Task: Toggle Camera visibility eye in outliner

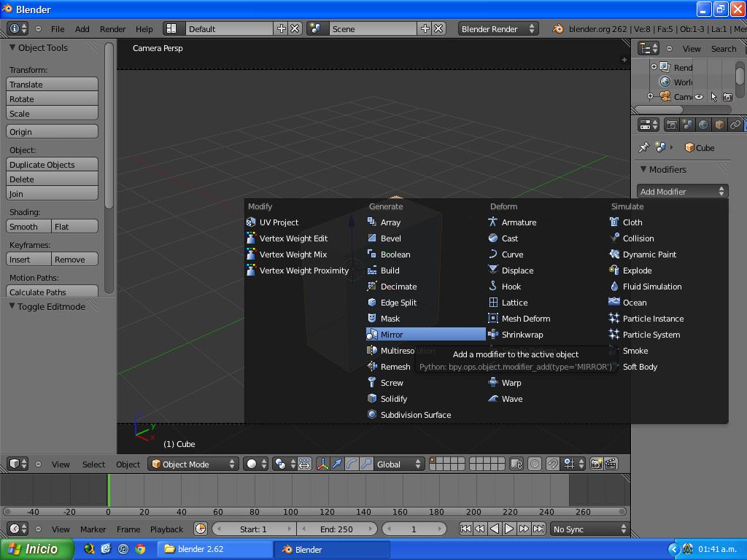Action: [x=699, y=97]
